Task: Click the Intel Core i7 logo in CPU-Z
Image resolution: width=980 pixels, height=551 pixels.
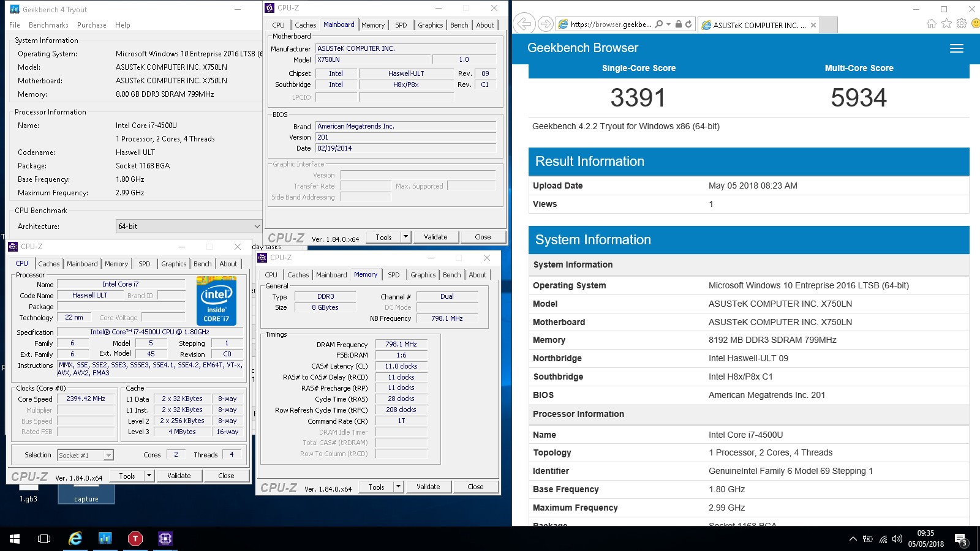Action: coord(216,301)
